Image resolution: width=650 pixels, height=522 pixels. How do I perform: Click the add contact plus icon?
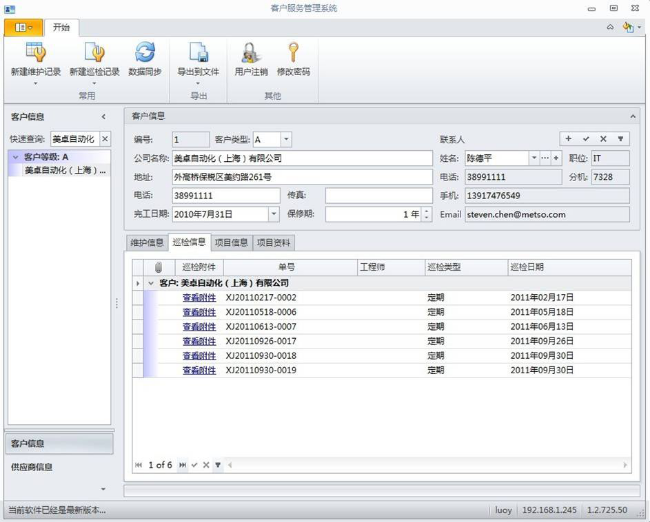coord(568,139)
